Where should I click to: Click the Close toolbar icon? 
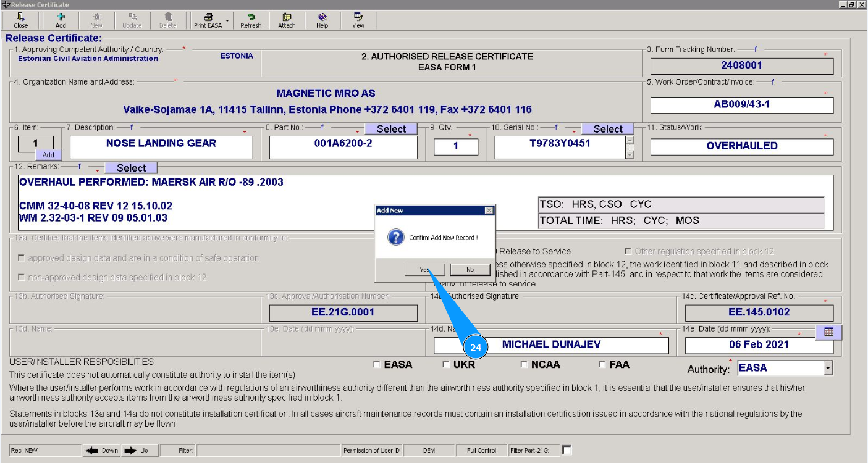point(21,20)
